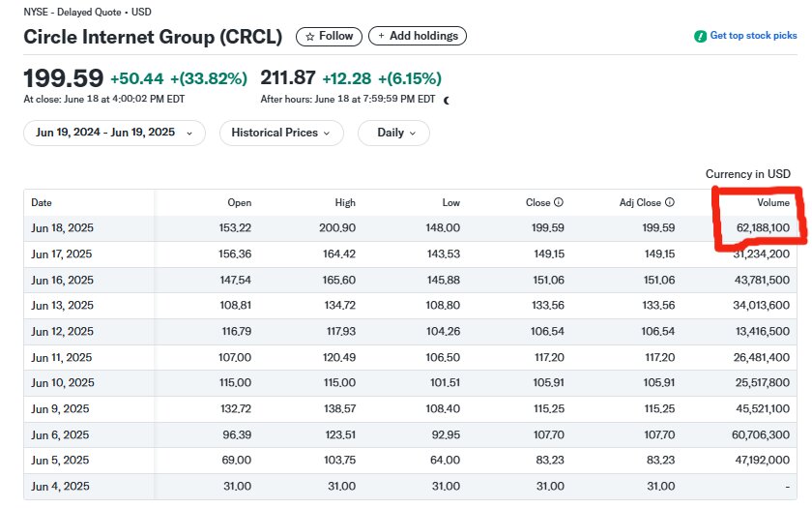Viewport: 812px width, 508px height.
Task: Click the Follow star button
Action: [x=329, y=37]
